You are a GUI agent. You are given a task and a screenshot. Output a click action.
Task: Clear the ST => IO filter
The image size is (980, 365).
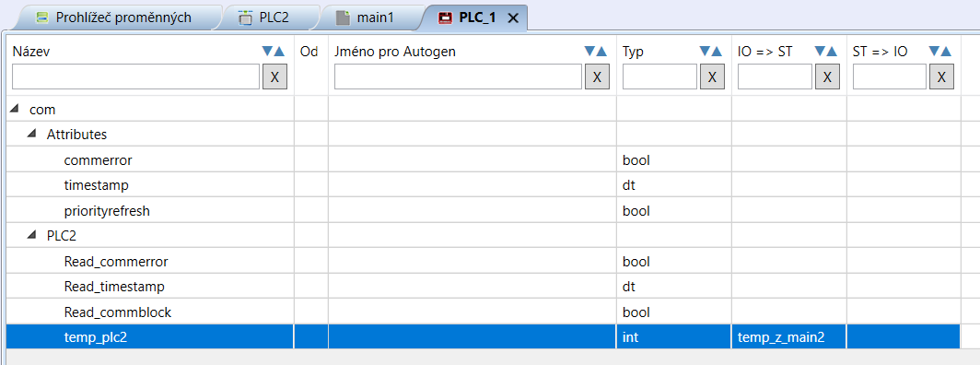[942, 77]
